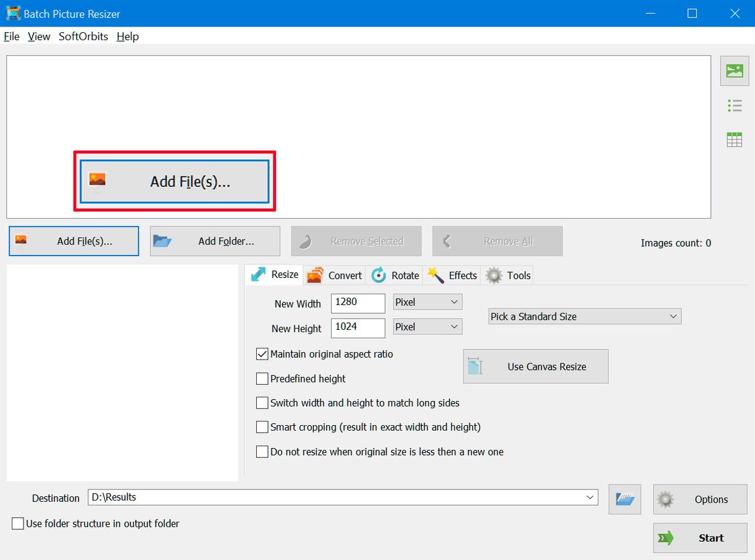Screen dimensions: 755x560
Task: Enable Smart cropping option
Action: pos(262,426)
